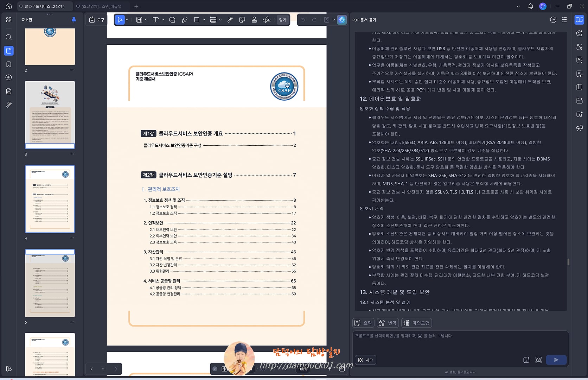This screenshot has width=588, height=380.
Task: Click the 번역 translate button in the AI panel
Action: click(387, 323)
